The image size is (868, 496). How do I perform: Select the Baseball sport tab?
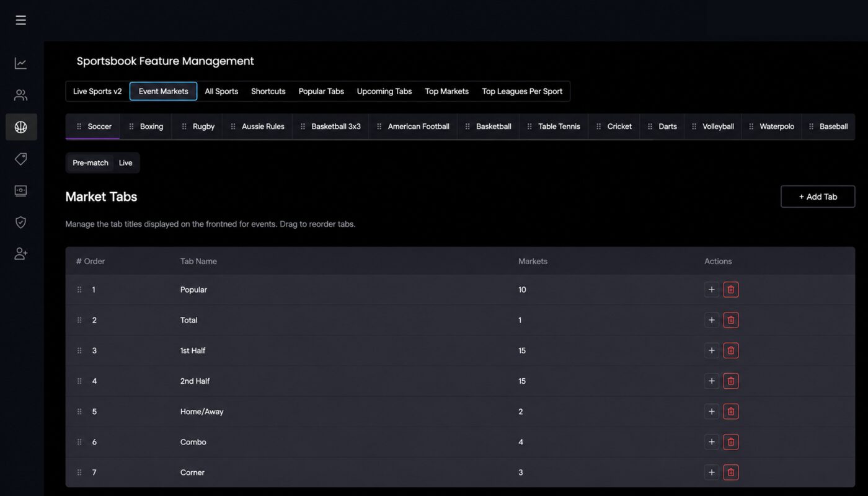coord(828,126)
